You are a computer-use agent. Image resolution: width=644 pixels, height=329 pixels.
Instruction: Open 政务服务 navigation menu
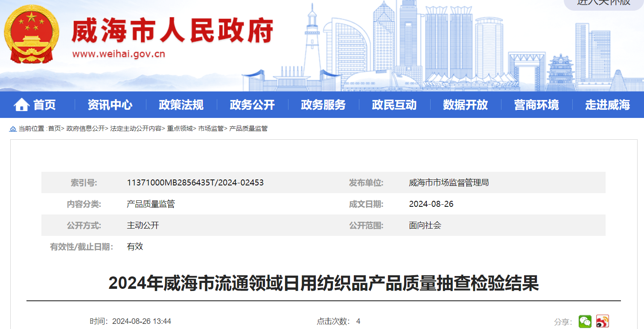click(x=323, y=105)
